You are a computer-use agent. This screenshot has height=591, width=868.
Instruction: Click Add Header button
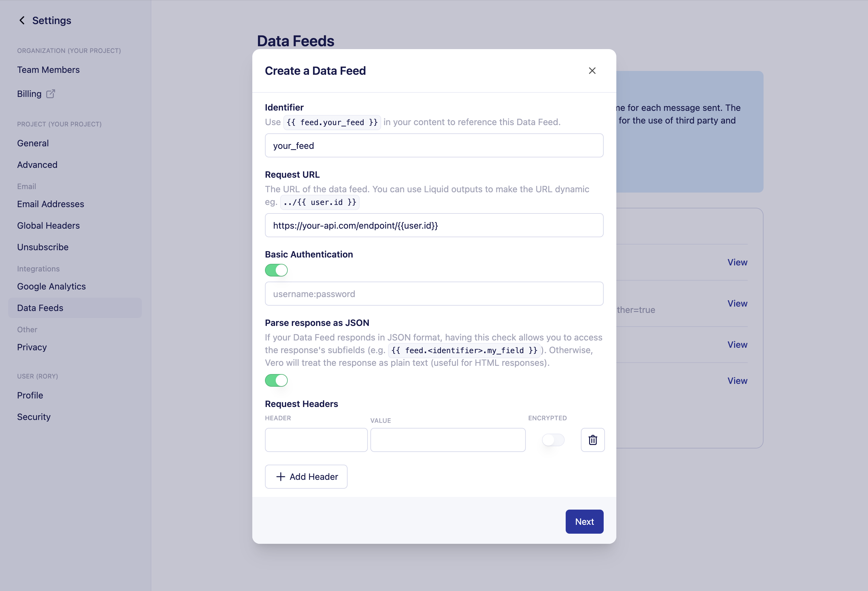click(306, 476)
